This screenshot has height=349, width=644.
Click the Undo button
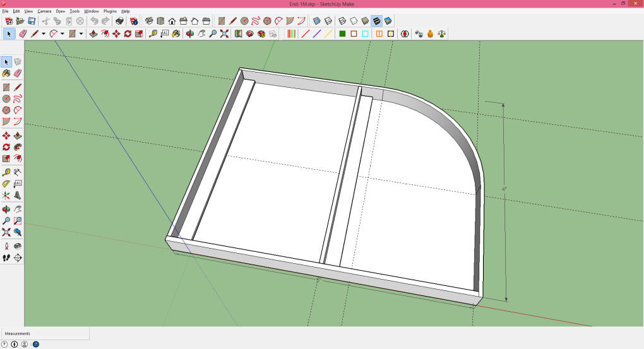[94, 21]
